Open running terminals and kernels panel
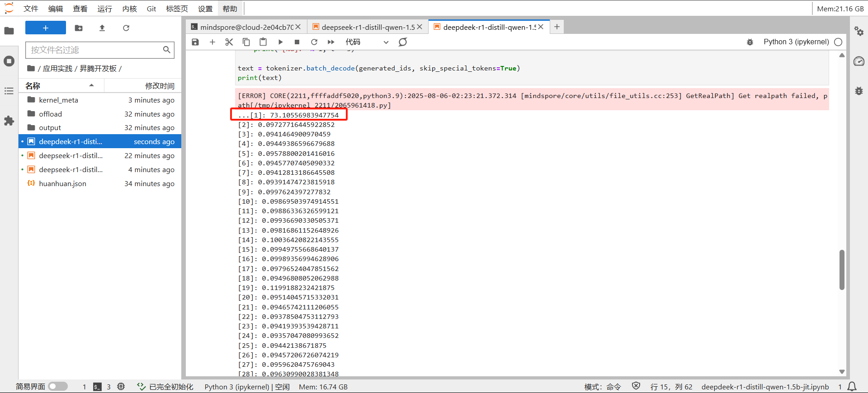Viewport: 868px width, 393px height. (9, 61)
